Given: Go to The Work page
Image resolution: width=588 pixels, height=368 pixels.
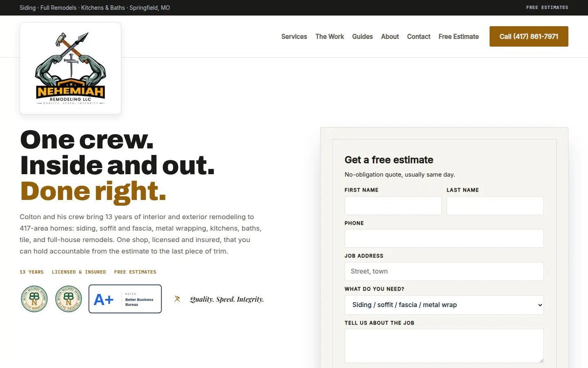Looking at the screenshot, I should (x=330, y=36).
